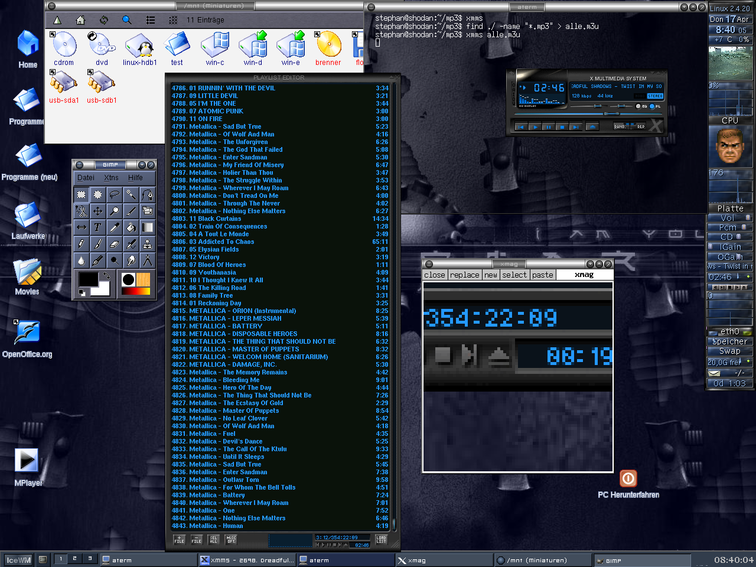Open the brenner burner icon in file manager
The height and width of the screenshot is (567, 756).
(328, 48)
